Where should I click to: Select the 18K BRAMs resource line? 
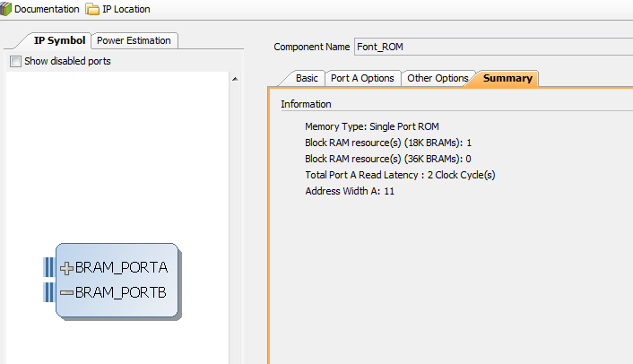click(388, 143)
